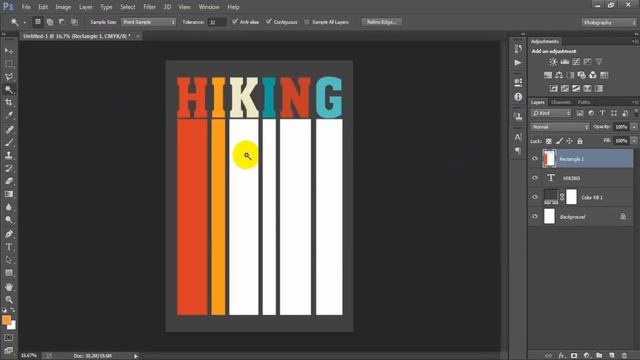Select the Eraser tool
This screenshot has width=640, height=360.
coord(9,181)
